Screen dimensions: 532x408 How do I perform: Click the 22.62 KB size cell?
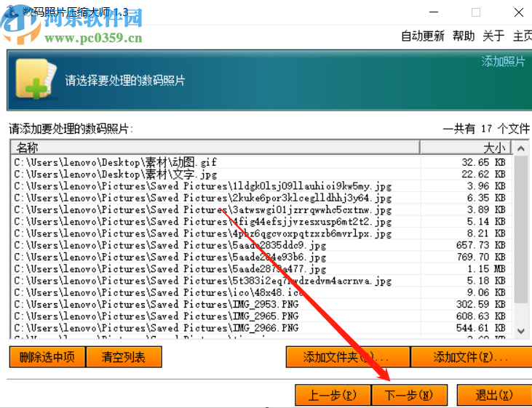(483, 175)
